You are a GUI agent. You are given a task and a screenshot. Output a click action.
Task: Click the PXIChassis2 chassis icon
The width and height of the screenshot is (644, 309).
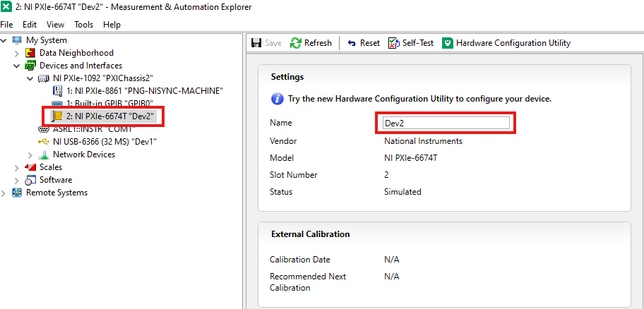44,78
